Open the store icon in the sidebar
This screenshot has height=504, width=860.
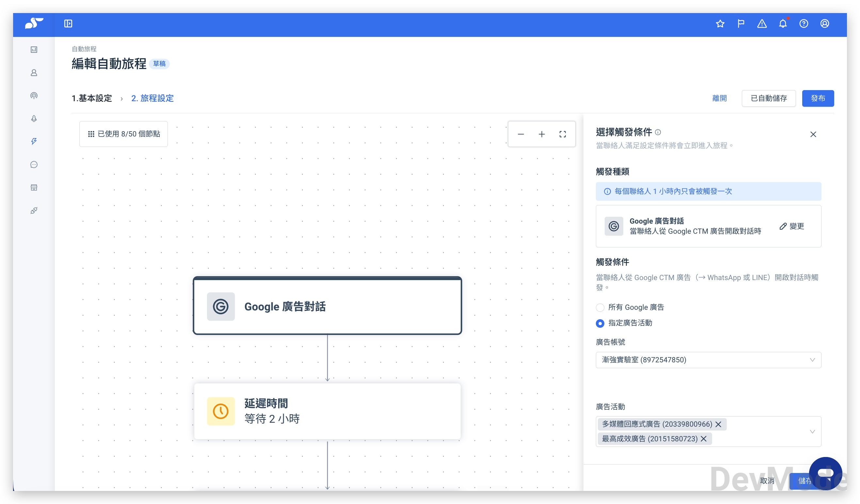[34, 187]
